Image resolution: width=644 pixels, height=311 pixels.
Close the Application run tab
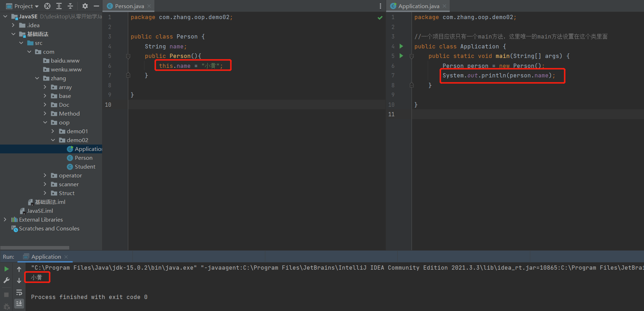66,257
